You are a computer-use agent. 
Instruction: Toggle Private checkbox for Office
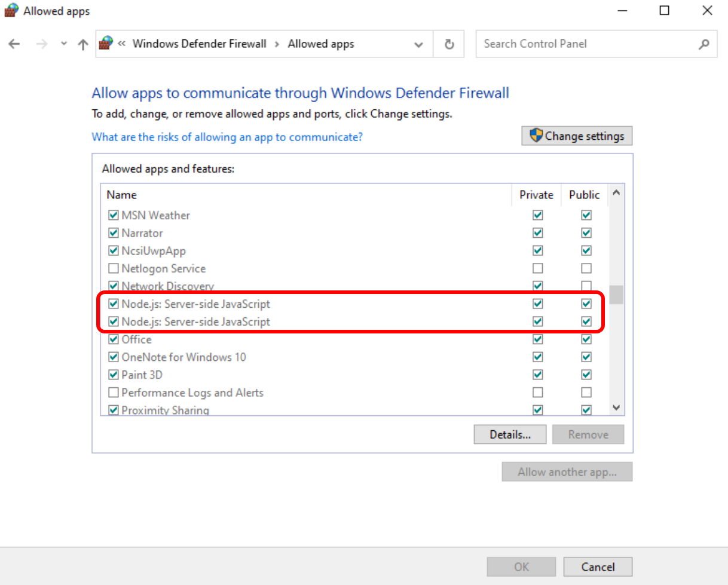(538, 339)
